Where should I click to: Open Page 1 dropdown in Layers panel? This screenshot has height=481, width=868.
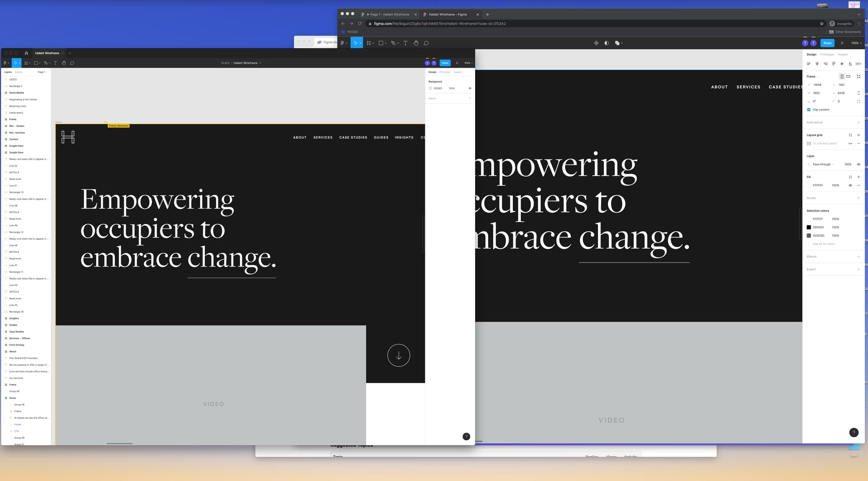click(x=42, y=72)
